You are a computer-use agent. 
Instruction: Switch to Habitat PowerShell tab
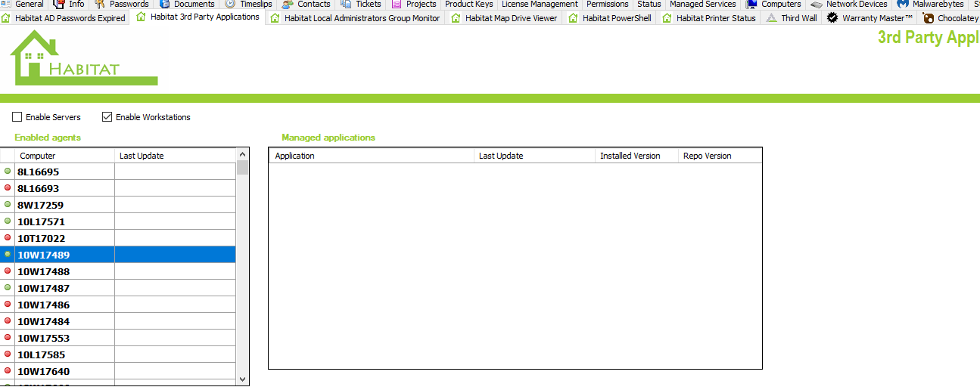point(616,18)
